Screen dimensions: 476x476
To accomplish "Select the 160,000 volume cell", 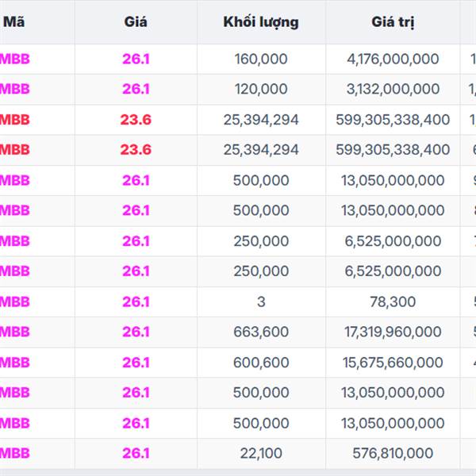I will [x=261, y=59].
